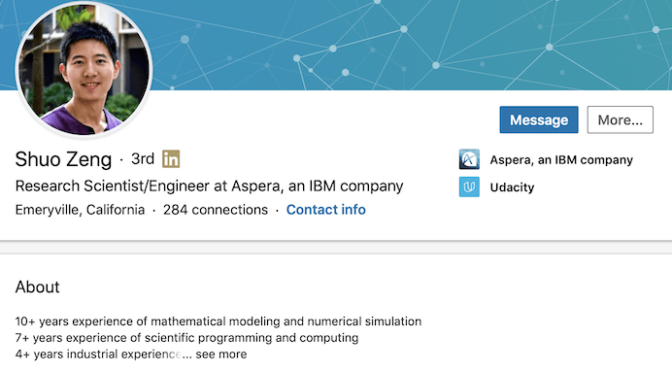The width and height of the screenshot is (672, 372).
Task: Open the Udacity logo icon
Action: click(469, 187)
